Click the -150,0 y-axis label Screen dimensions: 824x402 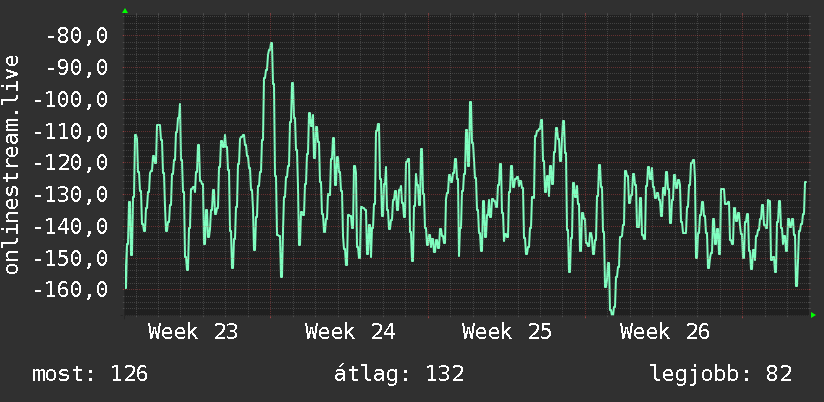(x=70, y=258)
